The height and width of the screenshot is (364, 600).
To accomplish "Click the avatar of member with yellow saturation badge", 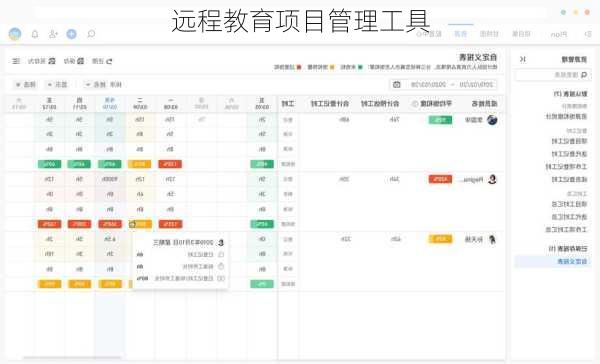I will [492, 240].
